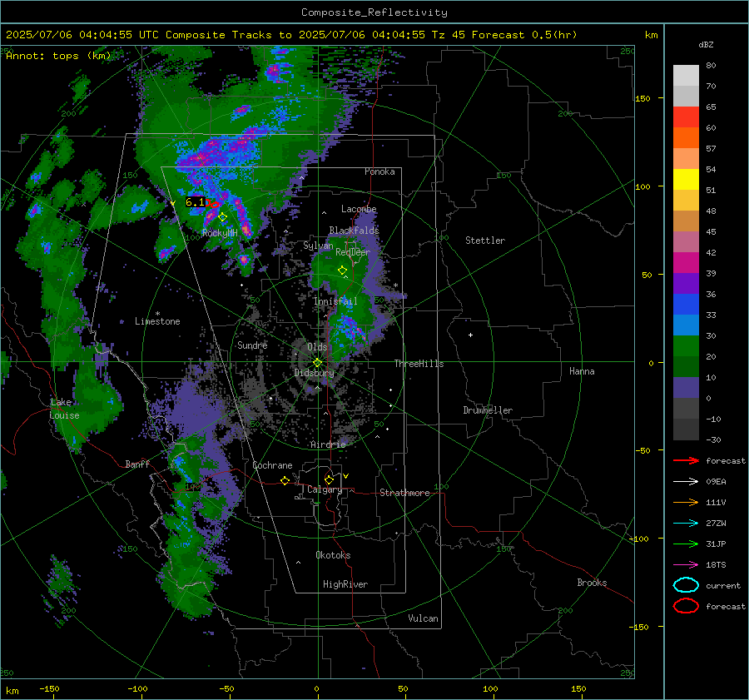The height and width of the screenshot is (700, 749).
Task: Click the UTC timestamp header line
Action: (x=291, y=35)
